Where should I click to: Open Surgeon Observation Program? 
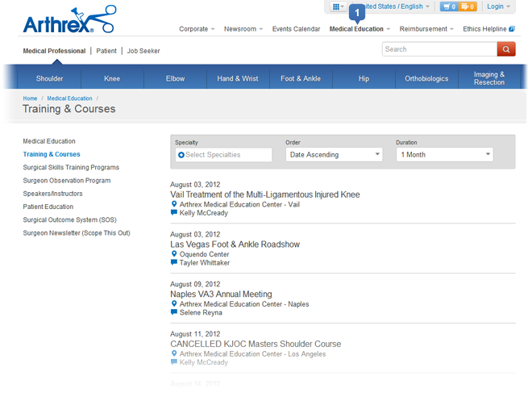[66, 181]
